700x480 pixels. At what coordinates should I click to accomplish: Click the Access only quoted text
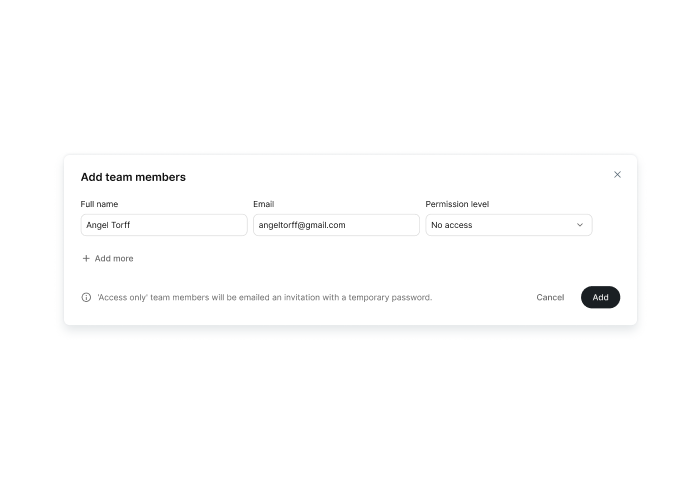pyautogui.click(x=122, y=297)
